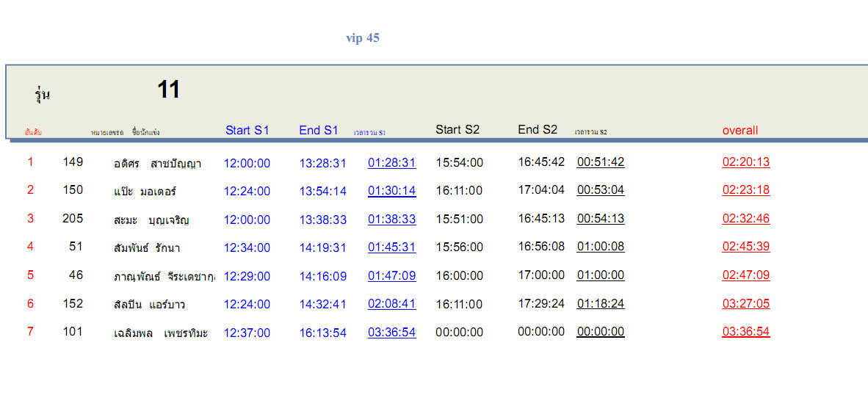Click overall time 02:47:09 link
Screen dimensions: 868x395
(745, 276)
